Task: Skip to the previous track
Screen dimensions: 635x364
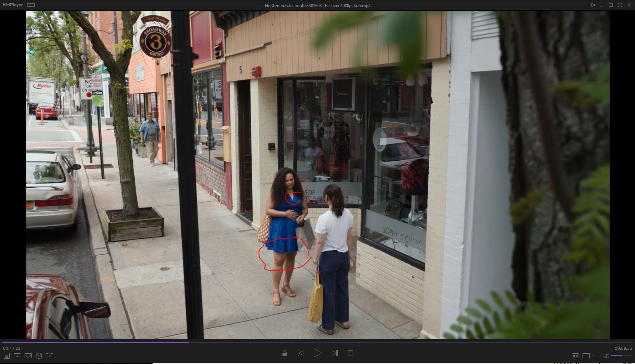Action: tap(301, 353)
